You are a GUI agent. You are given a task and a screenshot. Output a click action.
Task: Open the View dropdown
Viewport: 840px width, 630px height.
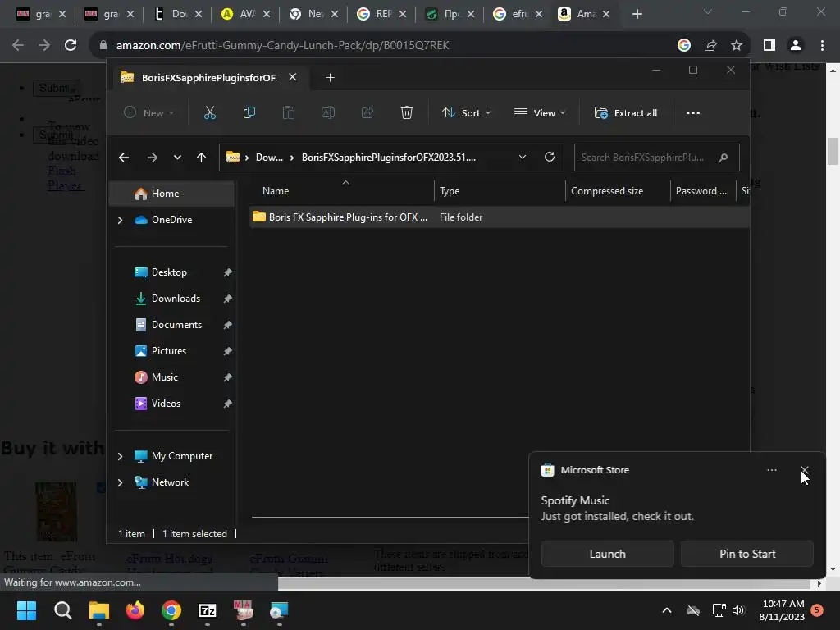(540, 112)
